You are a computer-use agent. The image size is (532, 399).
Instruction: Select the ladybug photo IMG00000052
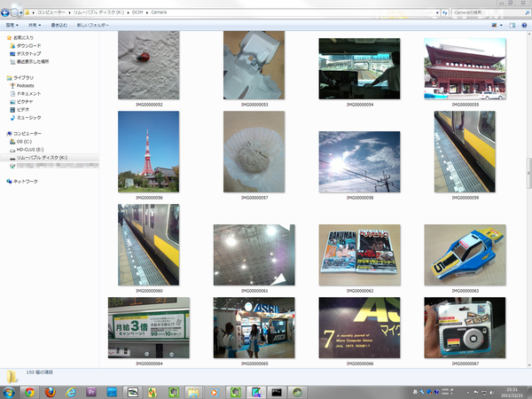pyautogui.click(x=149, y=65)
